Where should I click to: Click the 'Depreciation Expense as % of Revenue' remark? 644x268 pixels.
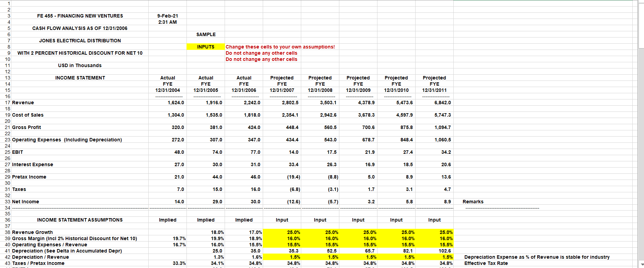pyautogui.click(x=537, y=257)
